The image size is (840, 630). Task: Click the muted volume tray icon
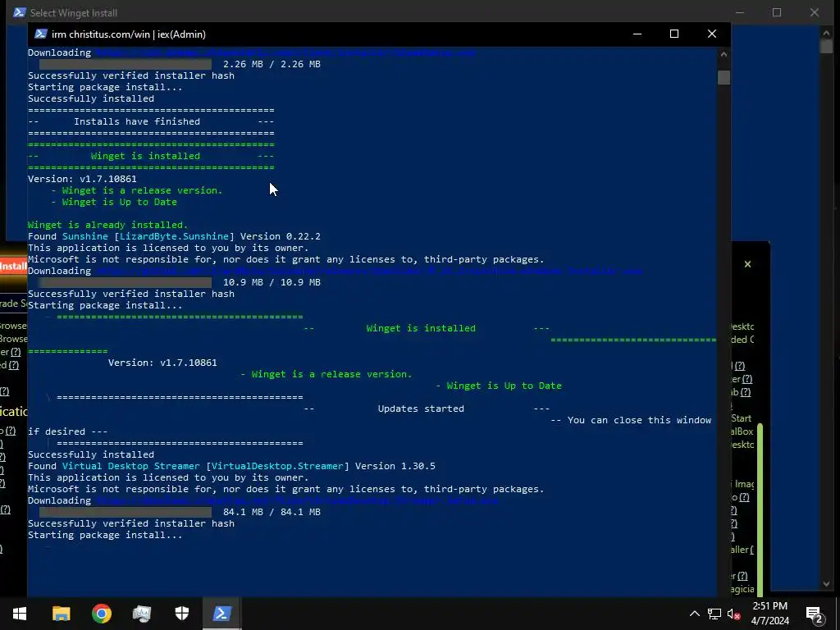(733, 614)
